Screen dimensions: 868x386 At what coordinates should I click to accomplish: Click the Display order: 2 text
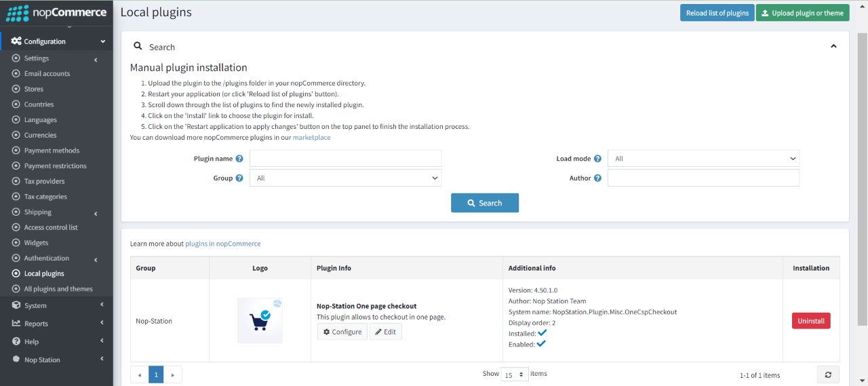532,323
